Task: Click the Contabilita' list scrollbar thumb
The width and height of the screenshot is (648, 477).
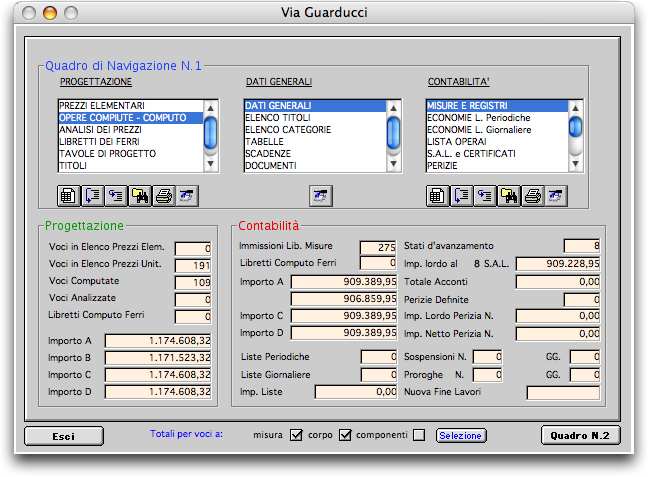Action: (575, 127)
